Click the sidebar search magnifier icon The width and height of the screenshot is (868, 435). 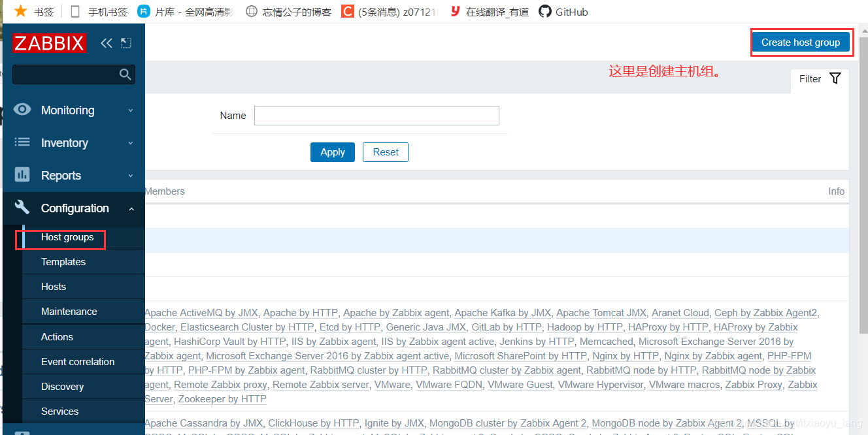tap(125, 74)
